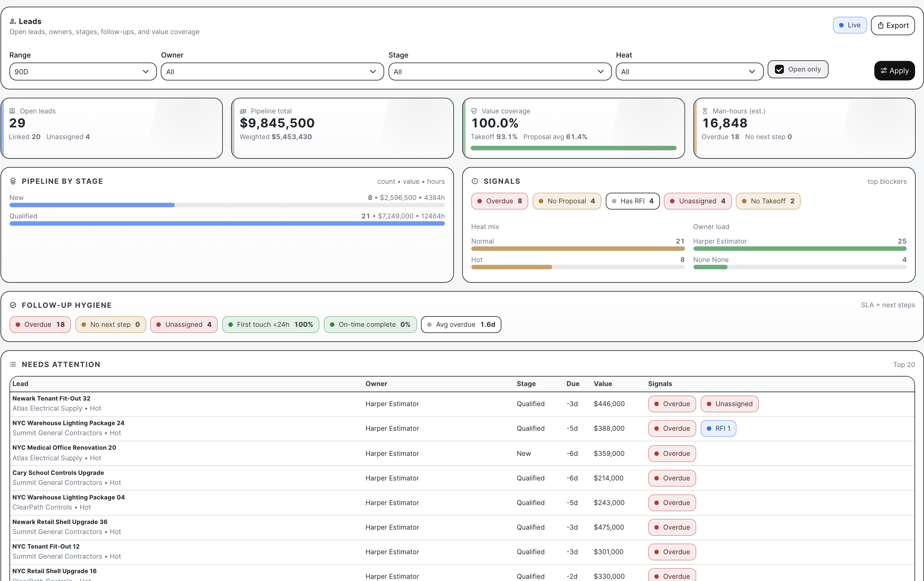This screenshot has height=581, width=924.
Task: Click the Signals alert icon
Action: point(475,181)
